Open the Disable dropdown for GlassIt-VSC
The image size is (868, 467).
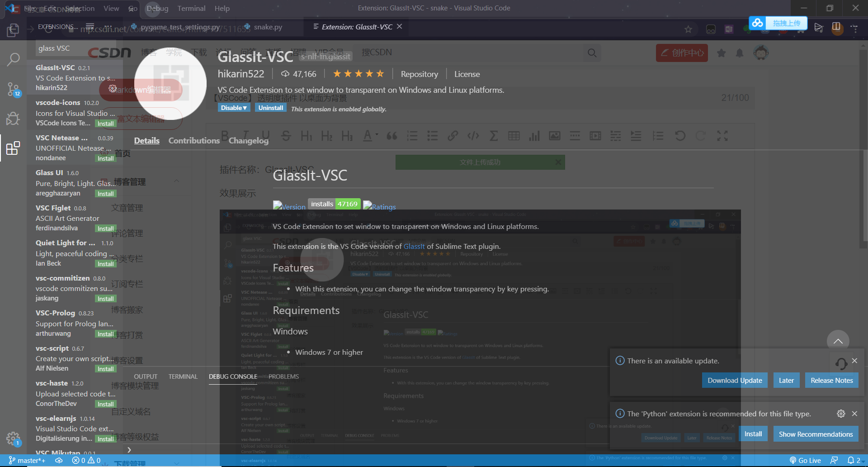(234, 107)
